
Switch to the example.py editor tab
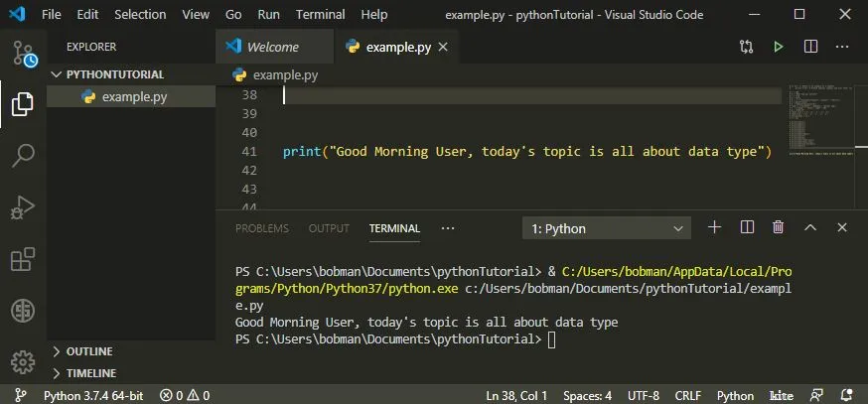coord(396,47)
